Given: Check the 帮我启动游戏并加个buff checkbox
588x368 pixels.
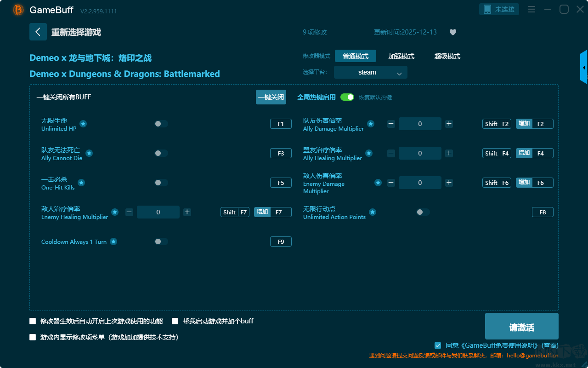Looking at the screenshot, I should click(175, 321).
